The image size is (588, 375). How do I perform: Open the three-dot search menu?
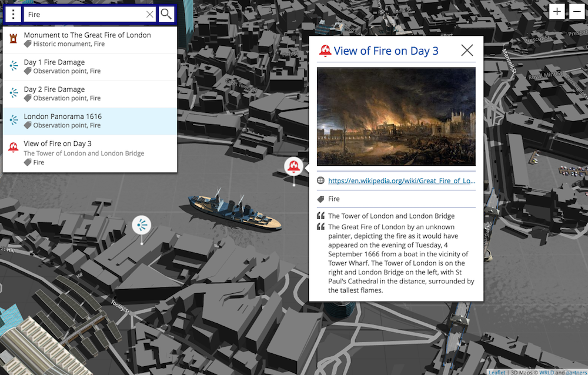(13, 15)
